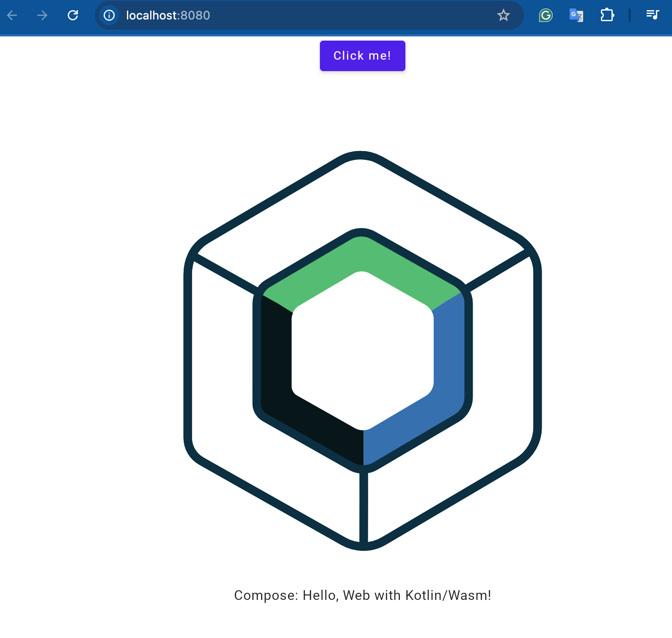Open the Google Translate extension
Screen dimensions: 672x638
click(x=576, y=15)
